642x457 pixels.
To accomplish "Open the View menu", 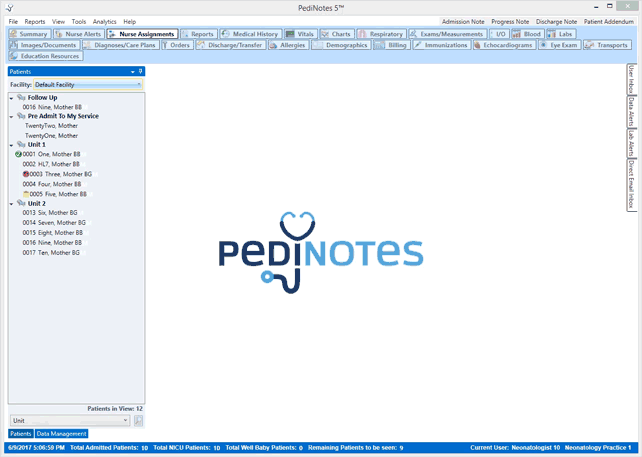I will [58, 22].
